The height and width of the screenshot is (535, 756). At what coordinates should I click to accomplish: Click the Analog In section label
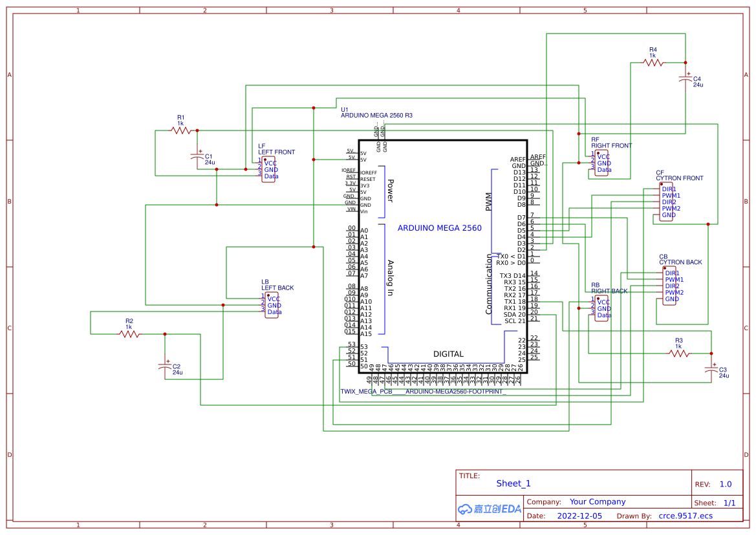click(391, 278)
